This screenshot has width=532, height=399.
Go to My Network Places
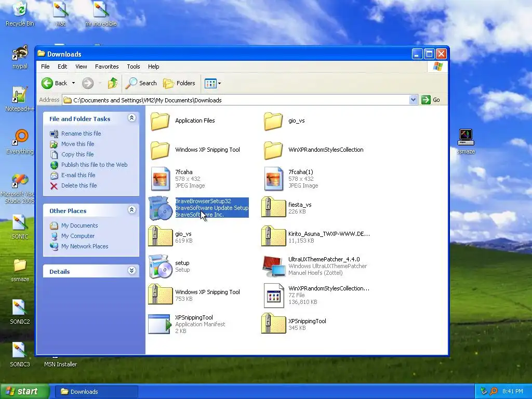(x=85, y=246)
